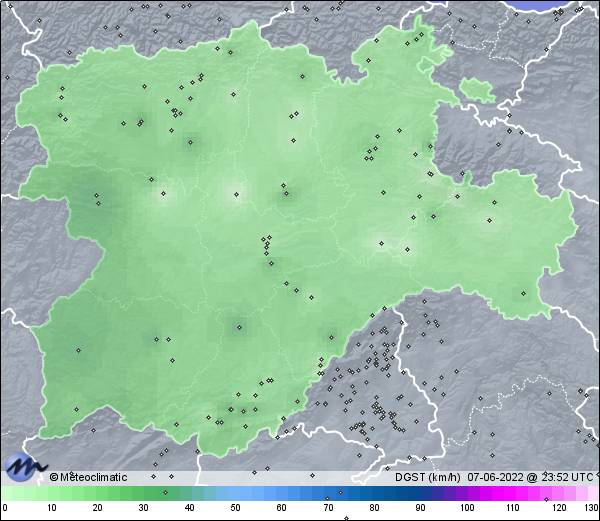Viewport: 600px width, 521px height.
Task: Click the scale label 50
Action: [236, 508]
